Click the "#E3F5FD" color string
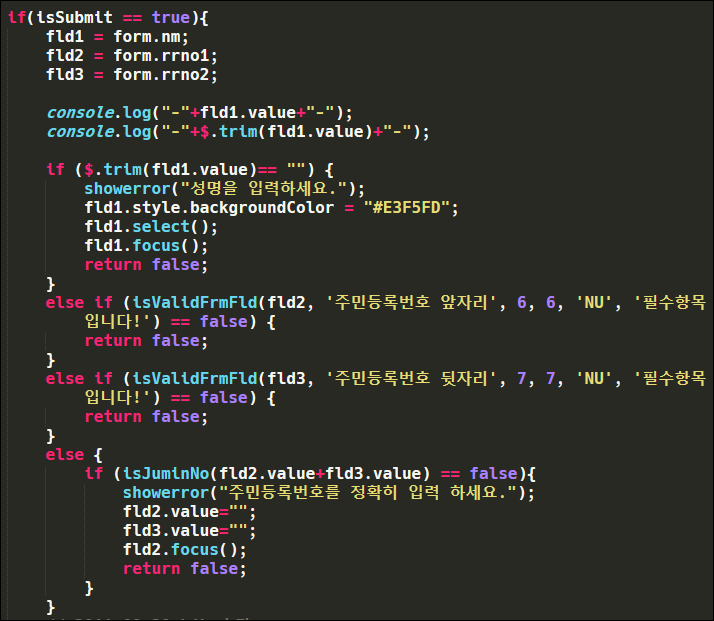This screenshot has width=714, height=621. pyautogui.click(x=406, y=208)
